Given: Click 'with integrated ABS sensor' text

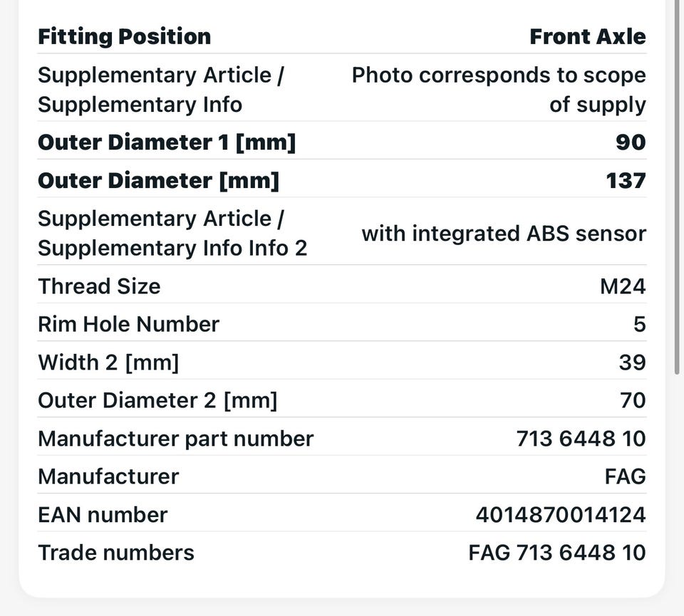Looking at the screenshot, I should click(x=504, y=234).
